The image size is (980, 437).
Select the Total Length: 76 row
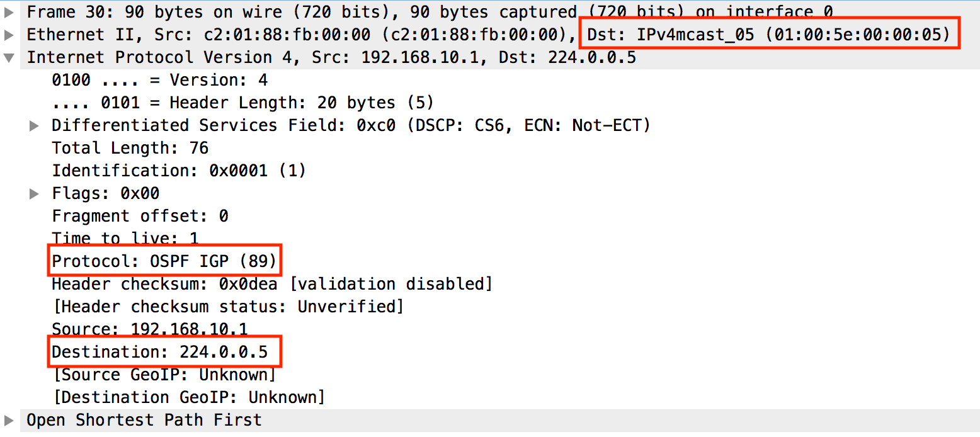pos(126,147)
